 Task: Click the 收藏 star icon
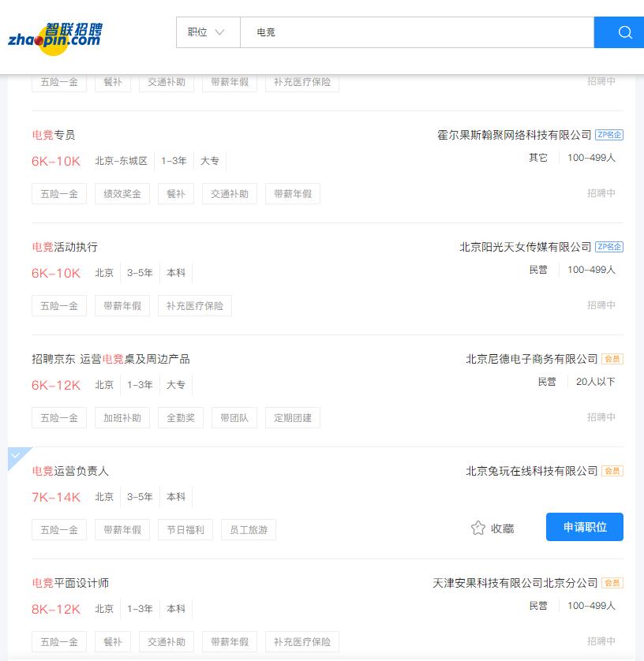[x=478, y=528]
